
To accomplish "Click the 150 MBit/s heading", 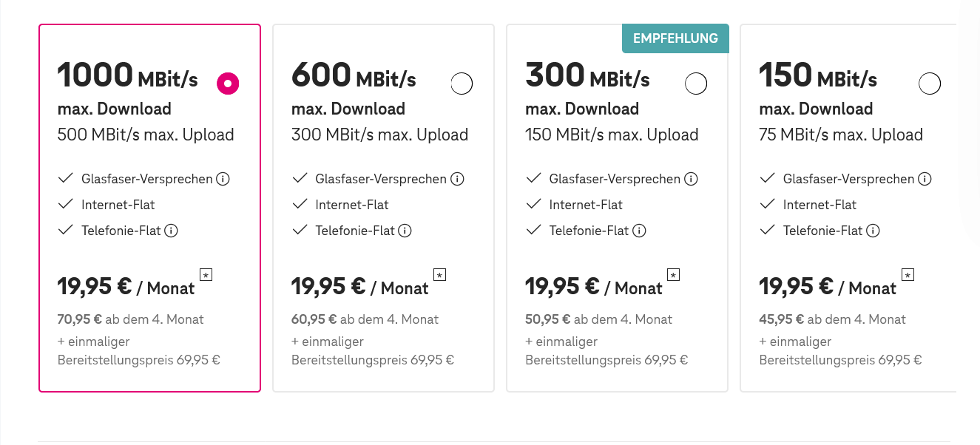I will click(x=818, y=76).
